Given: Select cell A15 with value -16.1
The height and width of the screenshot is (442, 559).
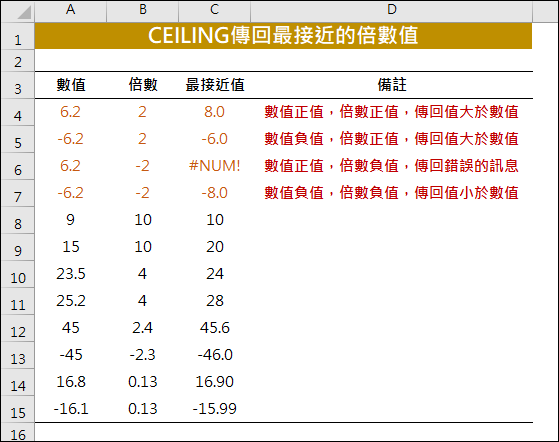Looking at the screenshot, I should (71, 409).
